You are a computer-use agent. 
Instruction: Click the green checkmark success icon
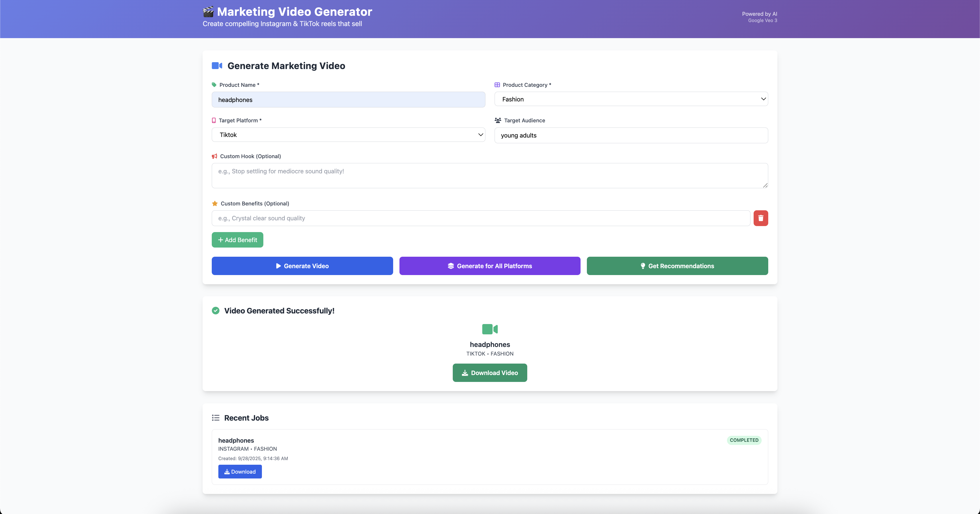[x=216, y=311]
